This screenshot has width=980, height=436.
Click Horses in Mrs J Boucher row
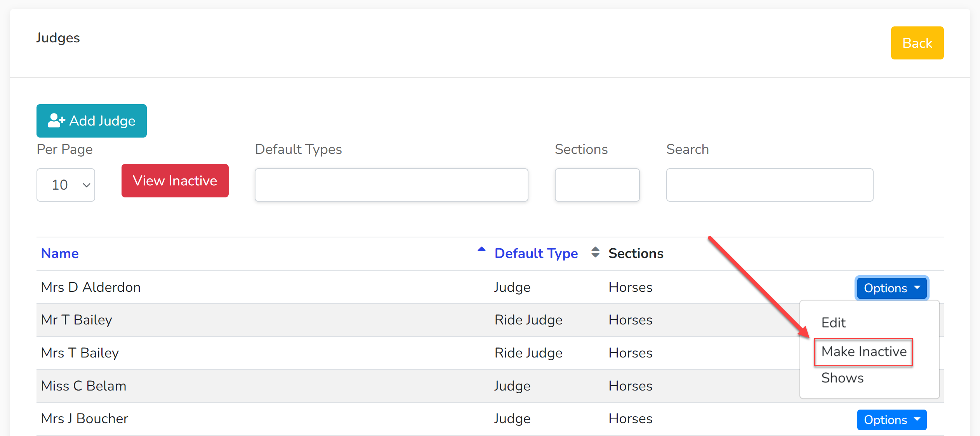click(630, 419)
